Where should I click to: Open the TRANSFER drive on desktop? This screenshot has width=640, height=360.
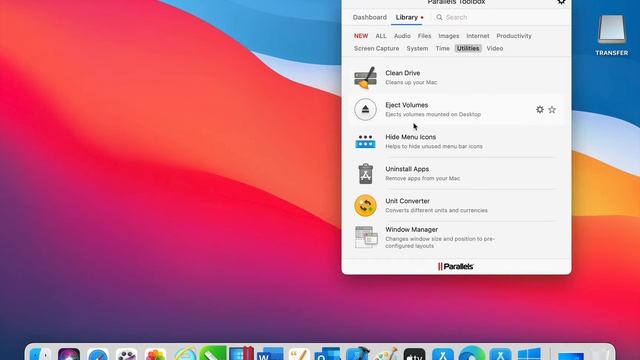[x=611, y=35]
